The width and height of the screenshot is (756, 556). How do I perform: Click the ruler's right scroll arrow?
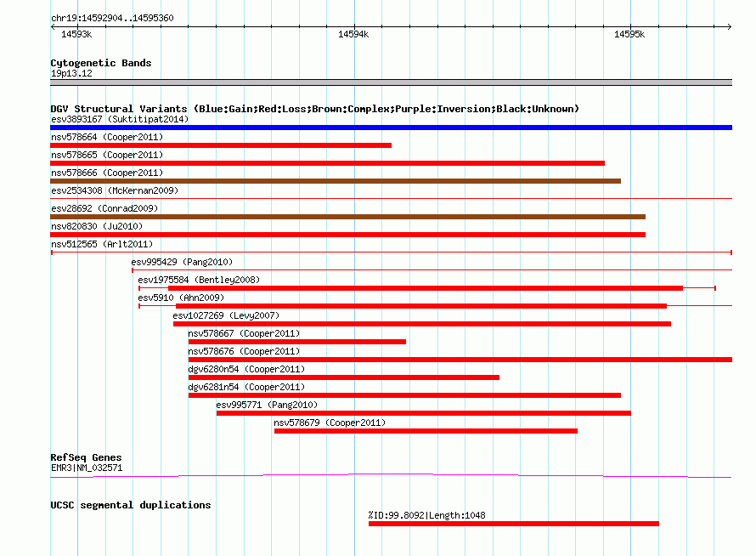(729, 27)
